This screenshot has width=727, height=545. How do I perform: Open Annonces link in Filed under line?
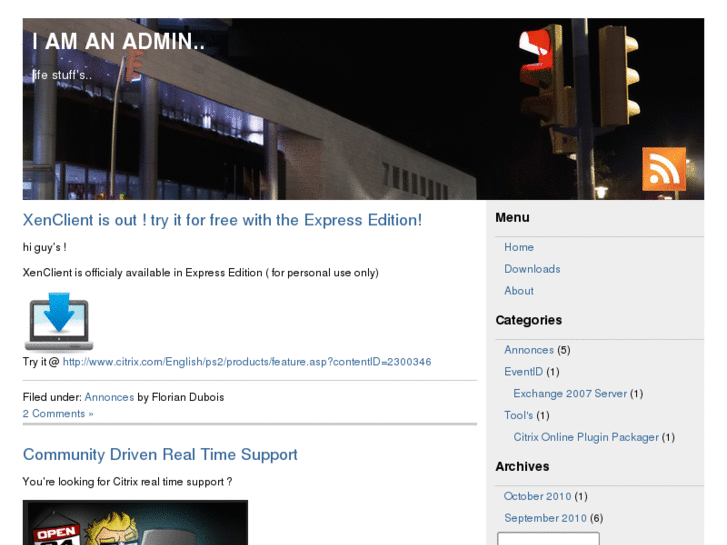coord(109,397)
